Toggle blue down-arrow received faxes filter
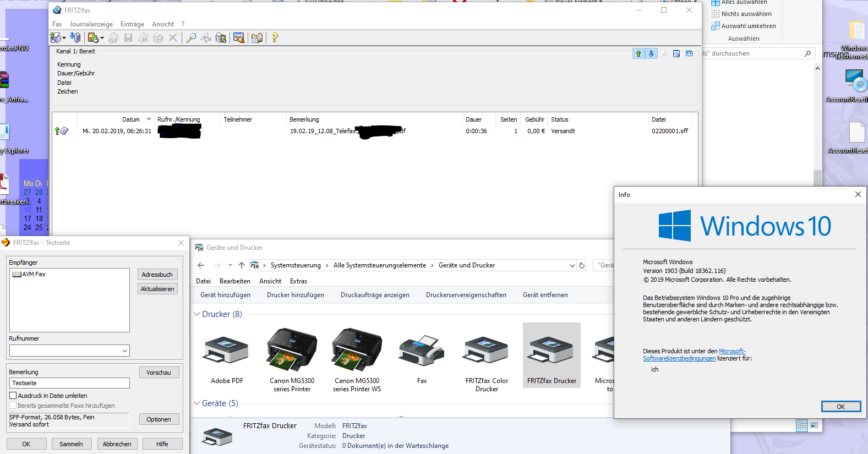This screenshot has height=454, width=868. 651,53
